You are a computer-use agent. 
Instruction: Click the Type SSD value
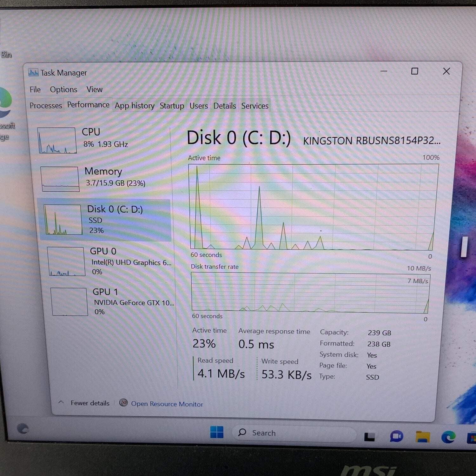pyautogui.click(x=373, y=377)
